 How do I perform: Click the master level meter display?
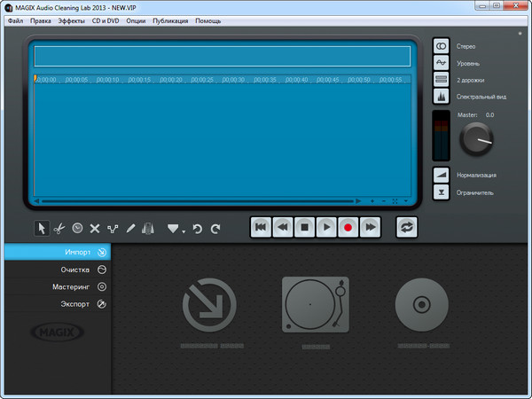pos(441,136)
